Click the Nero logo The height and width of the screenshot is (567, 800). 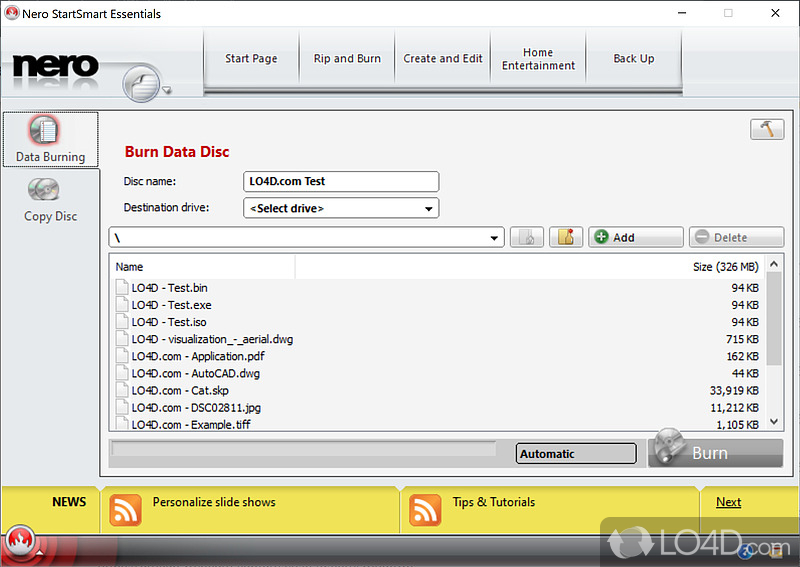coord(55,66)
